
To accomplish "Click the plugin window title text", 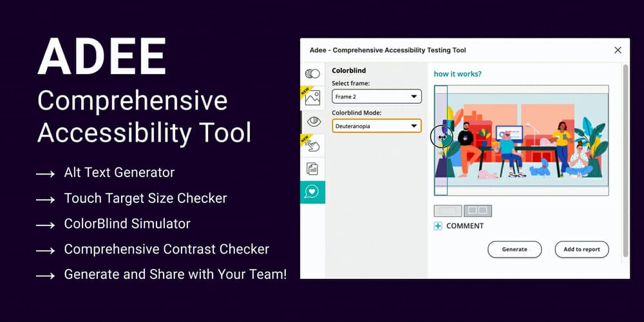I will click(x=388, y=50).
